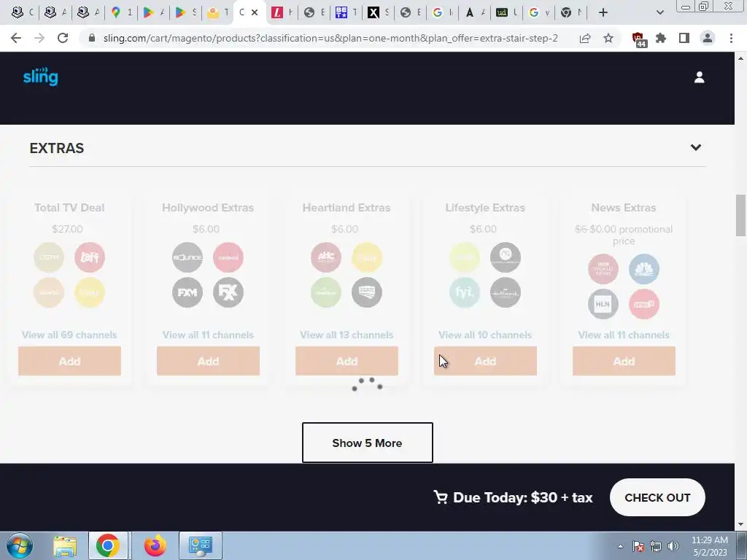Open the user account profile icon
The height and width of the screenshot is (560, 747).
(699, 77)
